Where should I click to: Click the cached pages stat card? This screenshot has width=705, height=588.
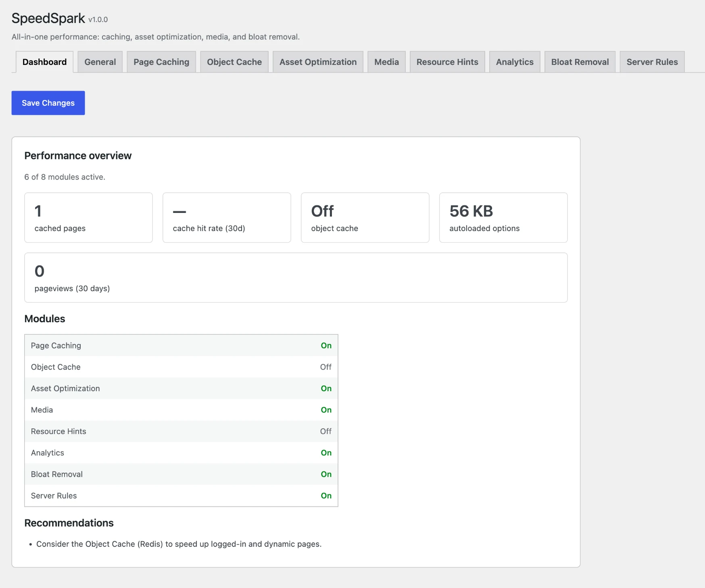tap(88, 217)
